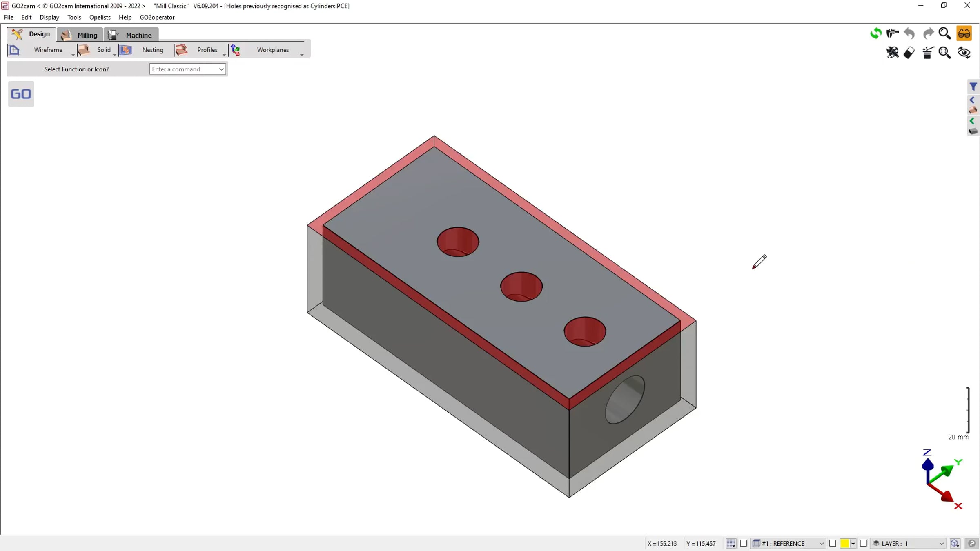Open the Display menu
The width and height of the screenshot is (980, 551).
[x=49, y=17]
